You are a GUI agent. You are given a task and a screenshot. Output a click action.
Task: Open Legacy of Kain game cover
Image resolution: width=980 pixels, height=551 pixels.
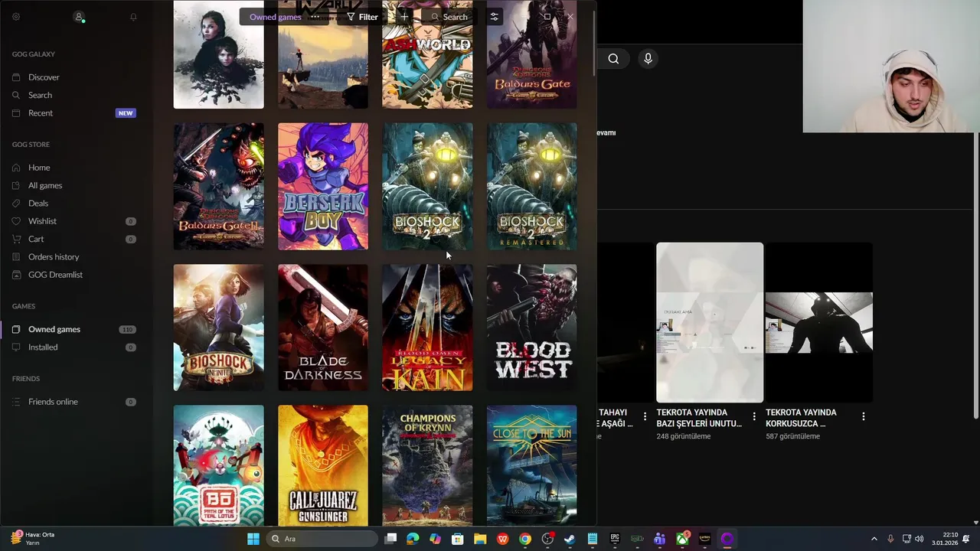point(427,328)
